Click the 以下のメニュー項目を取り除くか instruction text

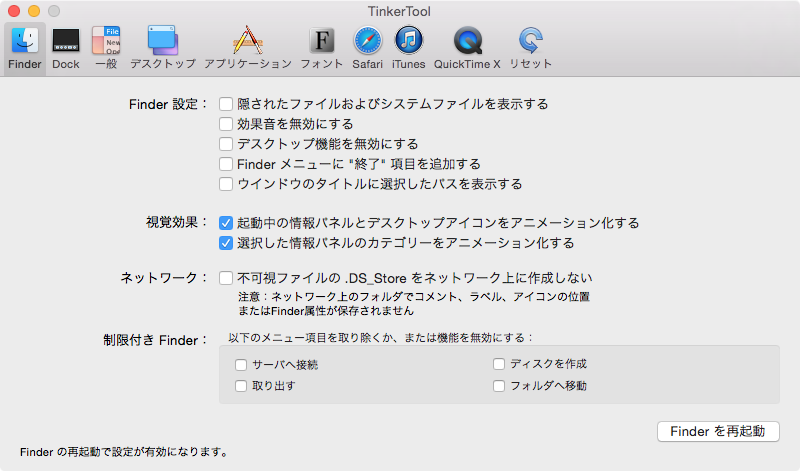(x=381, y=338)
